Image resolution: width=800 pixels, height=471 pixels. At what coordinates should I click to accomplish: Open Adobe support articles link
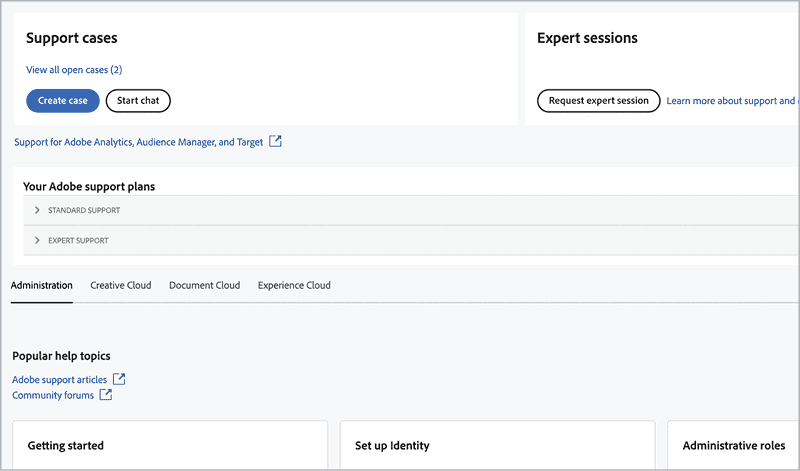click(60, 380)
